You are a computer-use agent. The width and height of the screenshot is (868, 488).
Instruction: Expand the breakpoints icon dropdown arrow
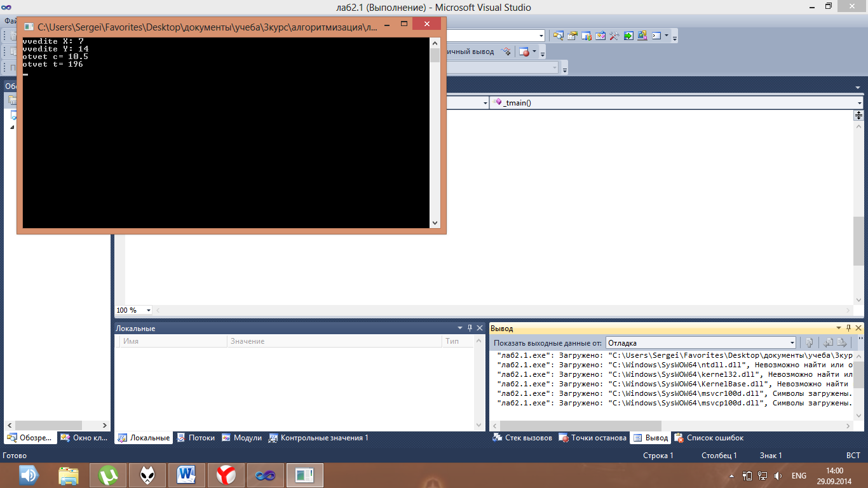pos(534,51)
